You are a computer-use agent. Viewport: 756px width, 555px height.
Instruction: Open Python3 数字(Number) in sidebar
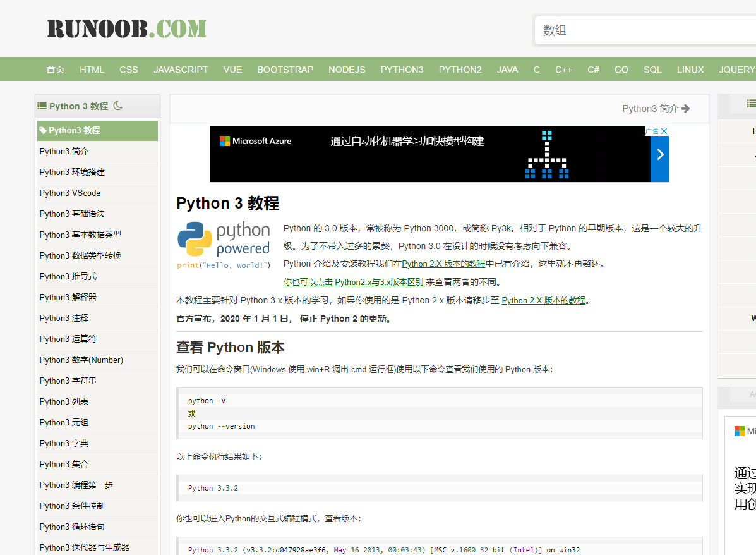[97, 360]
